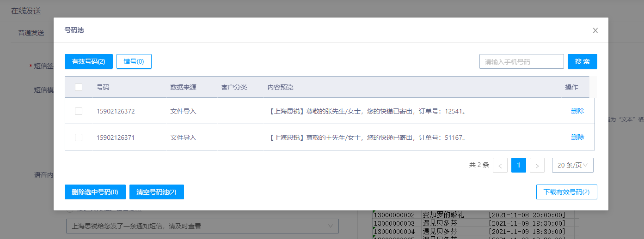Click 删除选中号码(0) button

click(95, 192)
